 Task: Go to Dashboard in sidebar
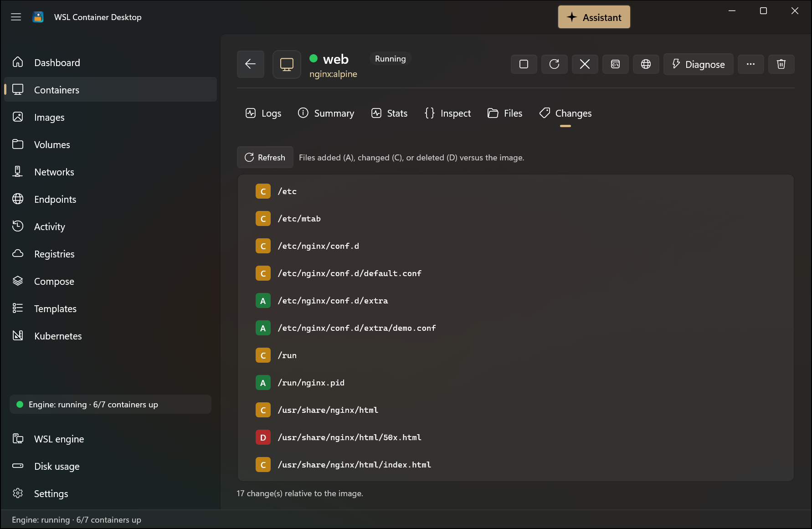[x=110, y=62]
